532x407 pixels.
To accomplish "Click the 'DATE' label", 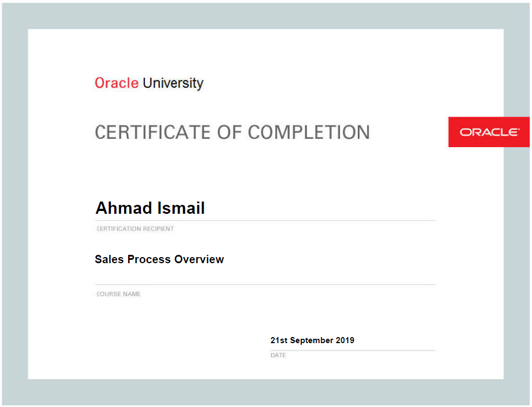I will point(278,355).
